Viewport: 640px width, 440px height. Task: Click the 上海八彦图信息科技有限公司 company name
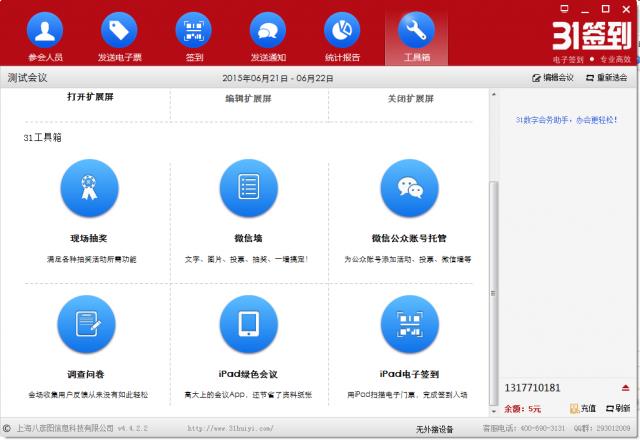pos(65,428)
